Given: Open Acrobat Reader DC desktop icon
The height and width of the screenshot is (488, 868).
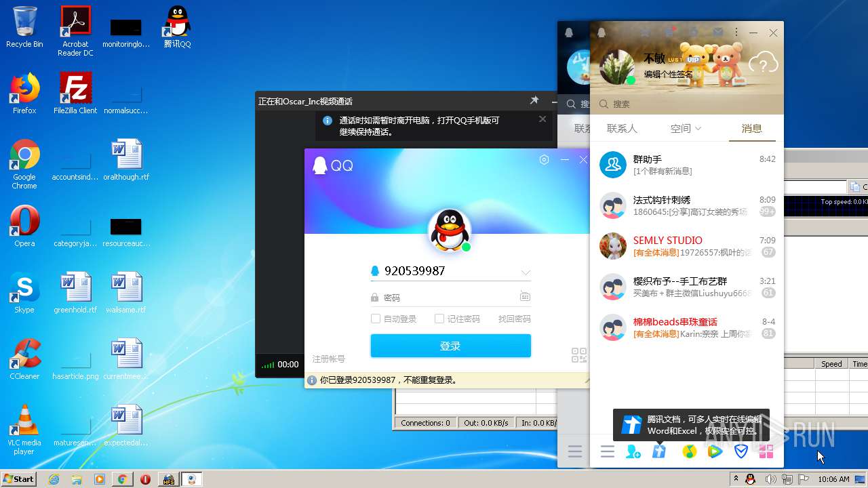Looking at the screenshot, I should (75, 31).
